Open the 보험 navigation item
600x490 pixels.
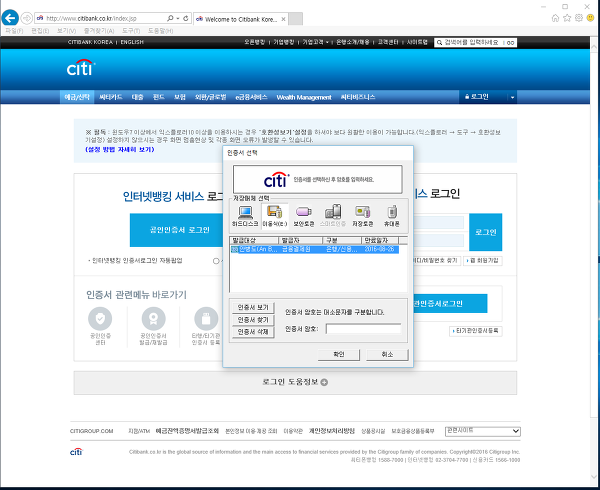coord(179,97)
